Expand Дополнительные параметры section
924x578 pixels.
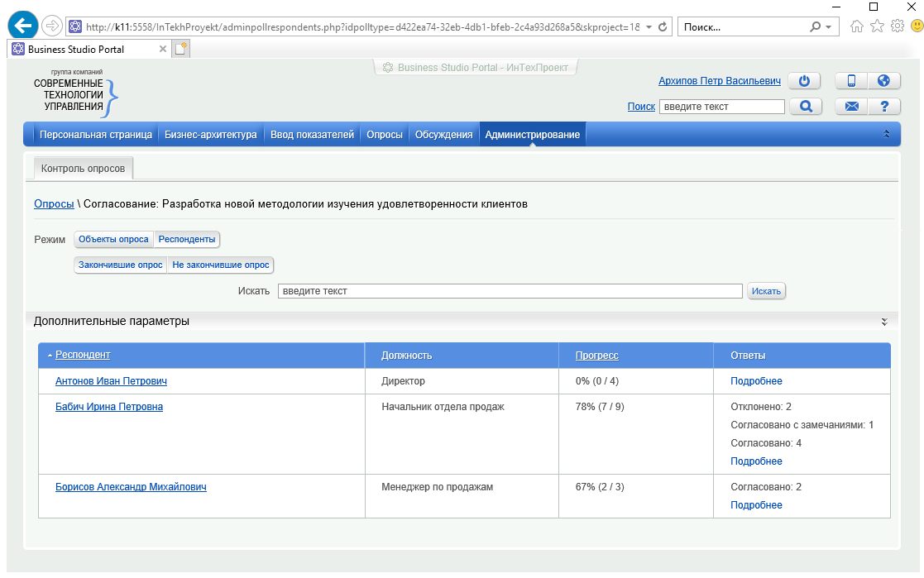(x=883, y=322)
